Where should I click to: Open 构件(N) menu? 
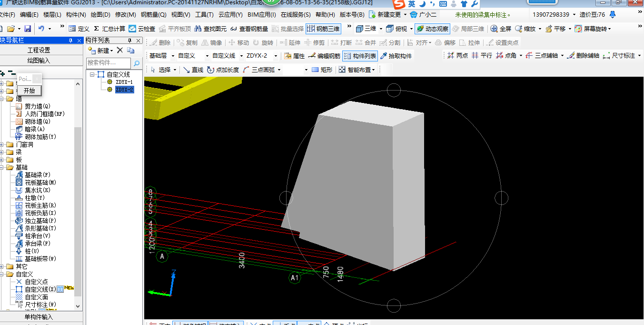pos(76,15)
